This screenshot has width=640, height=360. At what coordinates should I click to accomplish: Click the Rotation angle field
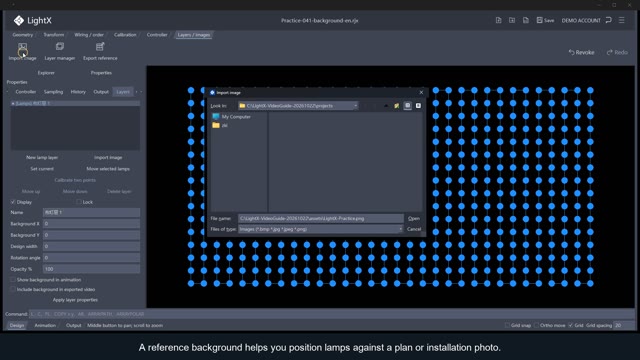pyautogui.click(x=91, y=258)
